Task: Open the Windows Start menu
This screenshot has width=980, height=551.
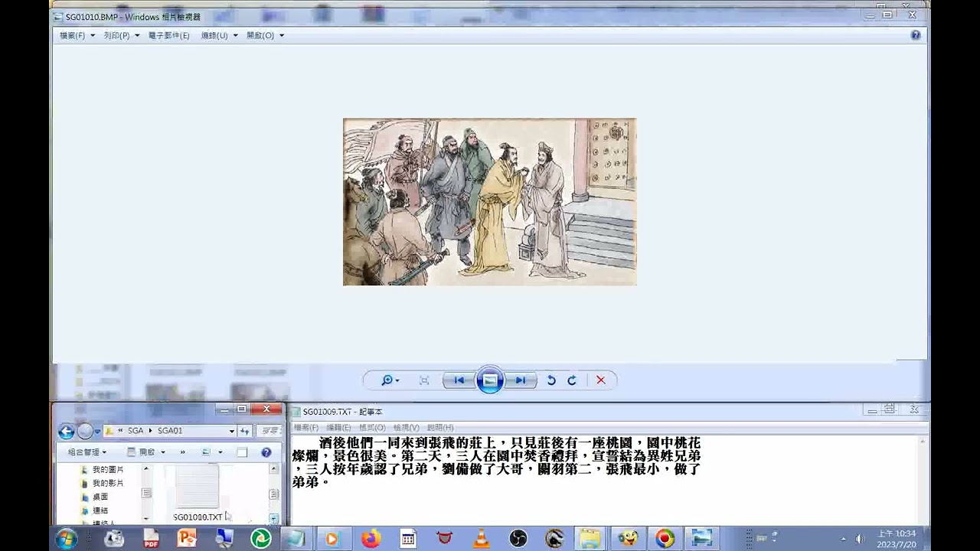Action: click(67, 539)
